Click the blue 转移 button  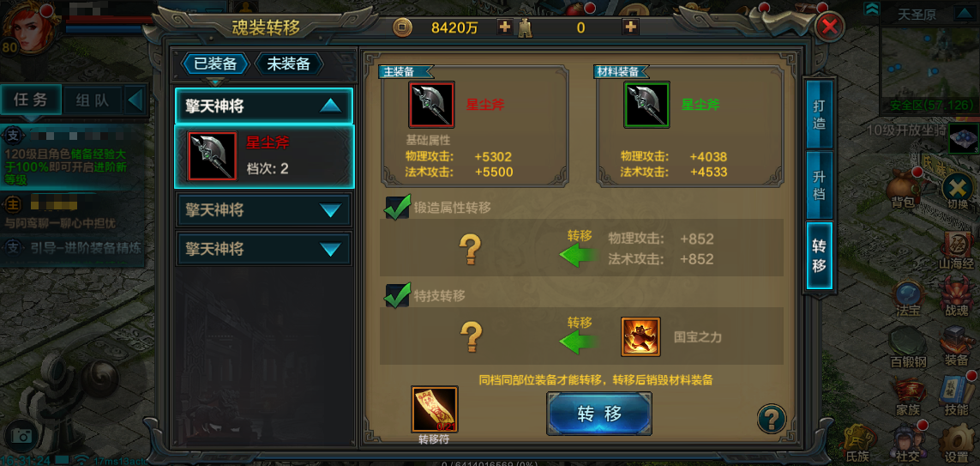pos(599,414)
